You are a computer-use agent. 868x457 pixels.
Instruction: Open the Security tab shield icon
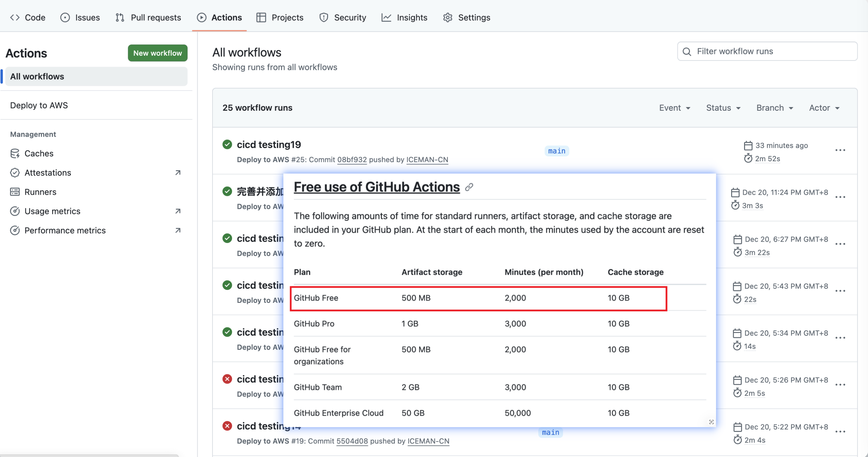323,17
